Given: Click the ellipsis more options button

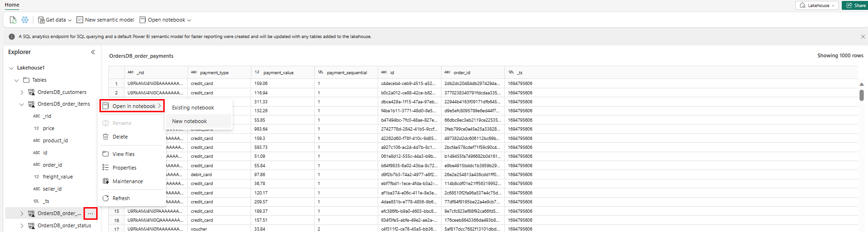Looking at the screenshot, I should click(91, 214).
